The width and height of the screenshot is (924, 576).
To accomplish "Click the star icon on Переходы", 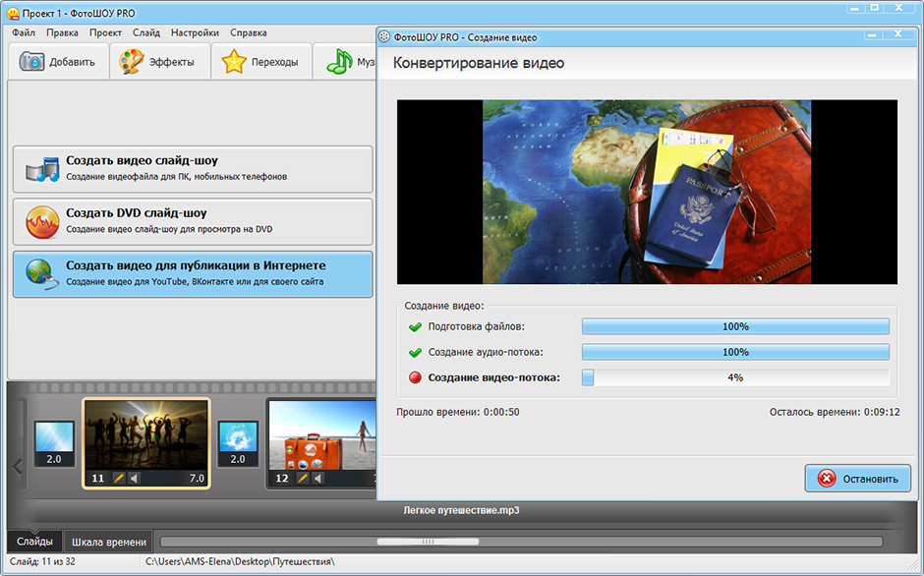I will [233, 61].
